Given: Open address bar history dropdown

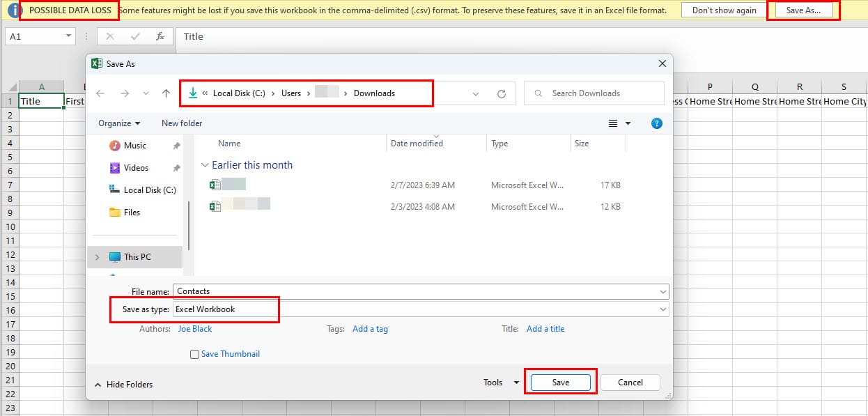Looking at the screenshot, I should 476,93.
